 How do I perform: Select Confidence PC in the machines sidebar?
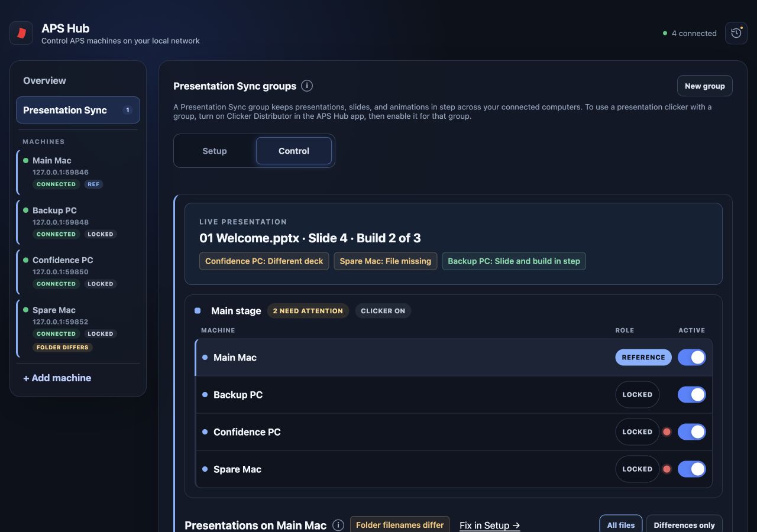tap(78, 272)
